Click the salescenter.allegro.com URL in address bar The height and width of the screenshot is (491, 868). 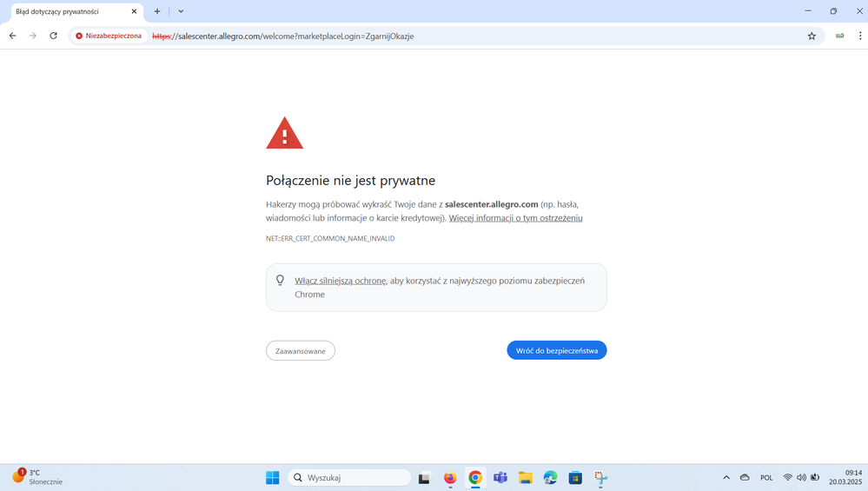click(x=283, y=36)
